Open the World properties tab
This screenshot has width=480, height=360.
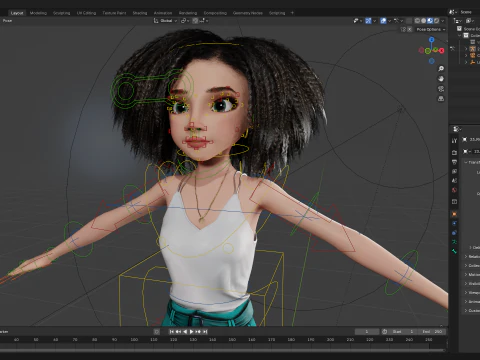[454, 190]
